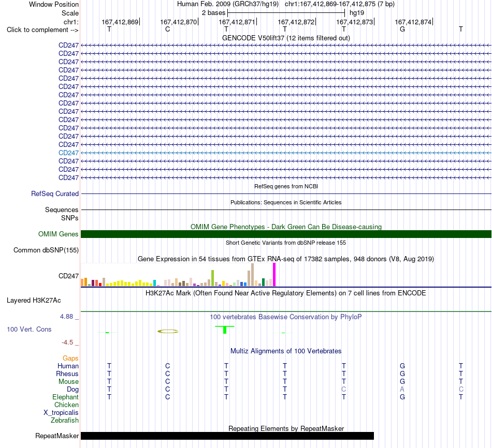Click the Zebrafish species label
Image resolution: width=492 pixels, height=448 pixels.
65,421
